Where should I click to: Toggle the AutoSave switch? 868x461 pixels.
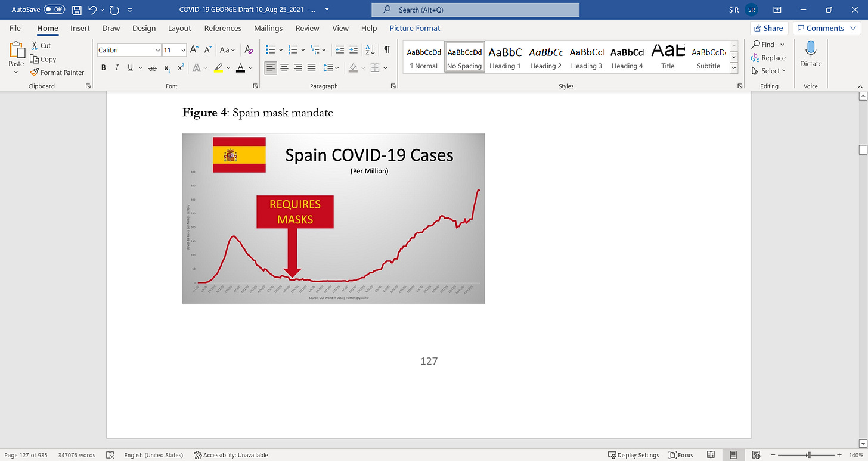(x=54, y=10)
